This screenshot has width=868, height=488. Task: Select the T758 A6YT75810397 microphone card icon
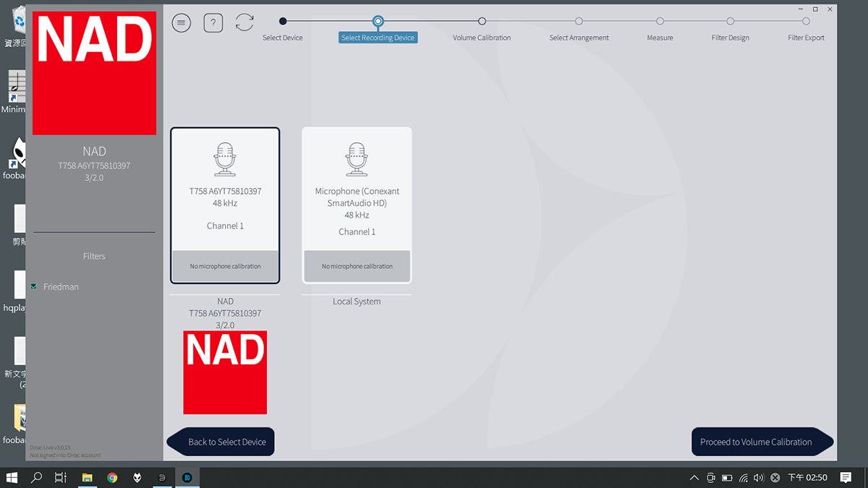point(225,159)
